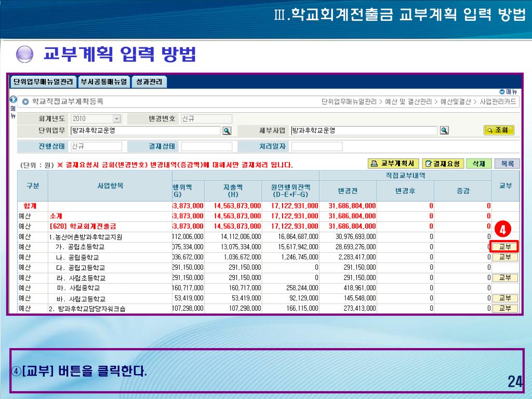Image resolution: width=532 pixels, height=399 pixels.
Task: Select the 변경후 column header
Action: 405,191
